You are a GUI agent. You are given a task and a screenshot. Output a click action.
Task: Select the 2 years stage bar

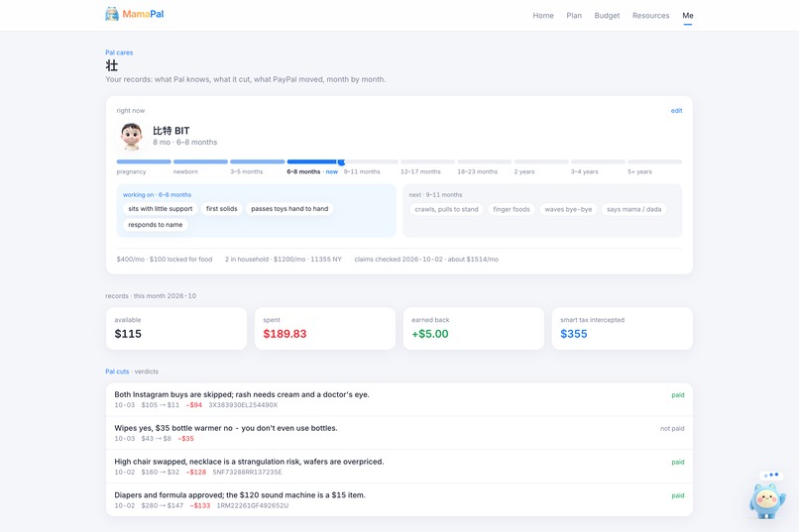[x=541, y=161]
